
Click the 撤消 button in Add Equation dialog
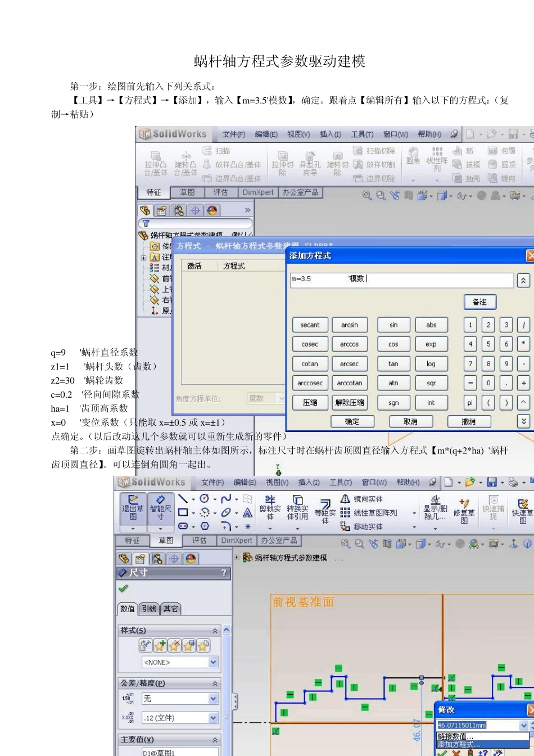click(469, 421)
